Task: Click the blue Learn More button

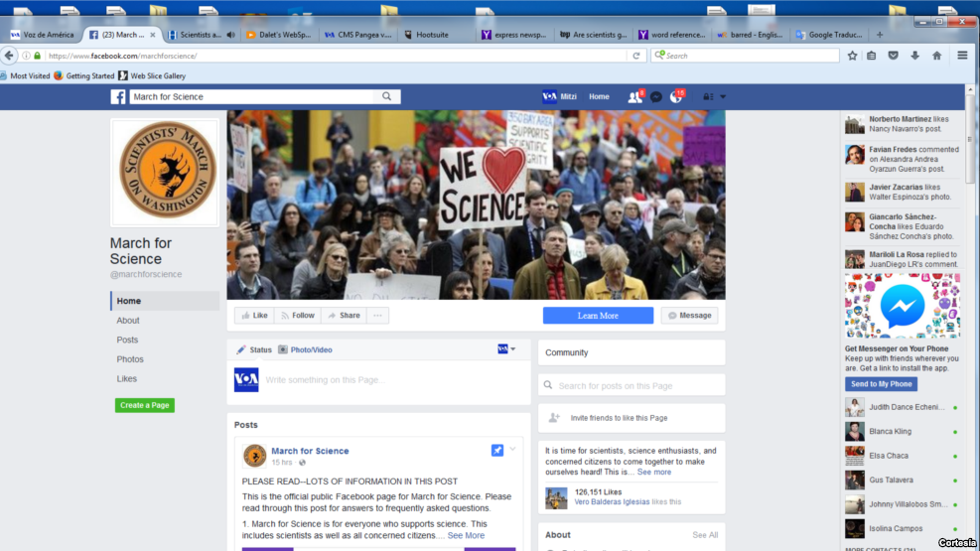Action: point(598,316)
